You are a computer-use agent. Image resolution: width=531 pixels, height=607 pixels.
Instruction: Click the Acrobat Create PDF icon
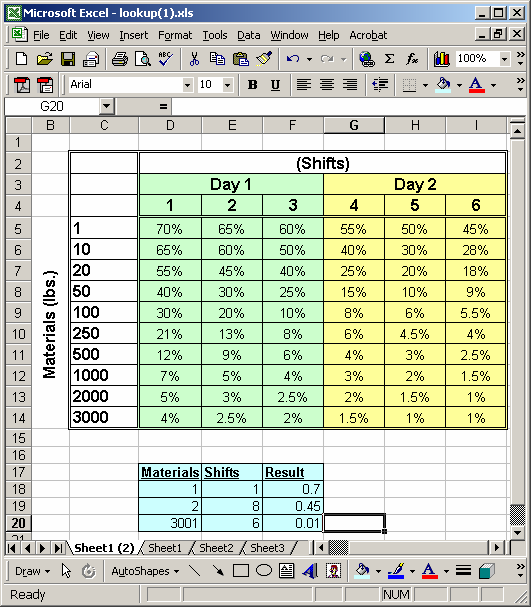tap(22, 85)
